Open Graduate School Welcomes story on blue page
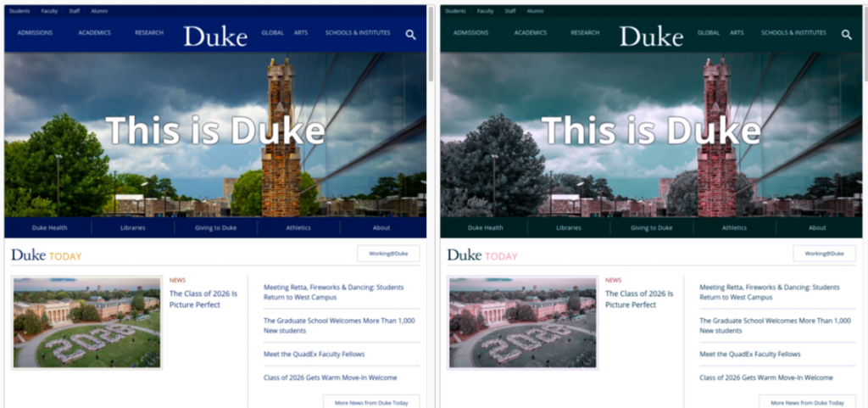The width and height of the screenshot is (868, 408). click(339, 326)
